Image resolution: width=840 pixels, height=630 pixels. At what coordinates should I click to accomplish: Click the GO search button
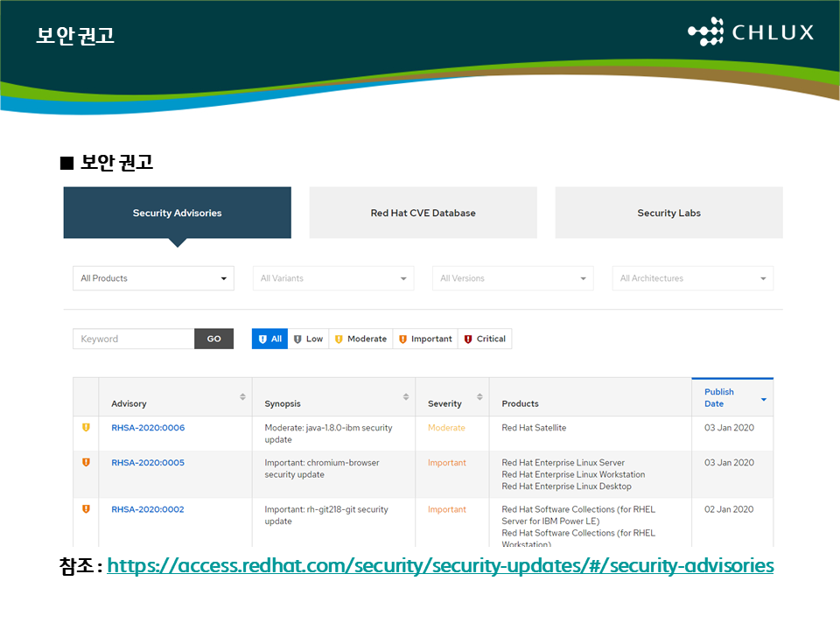[x=213, y=339]
